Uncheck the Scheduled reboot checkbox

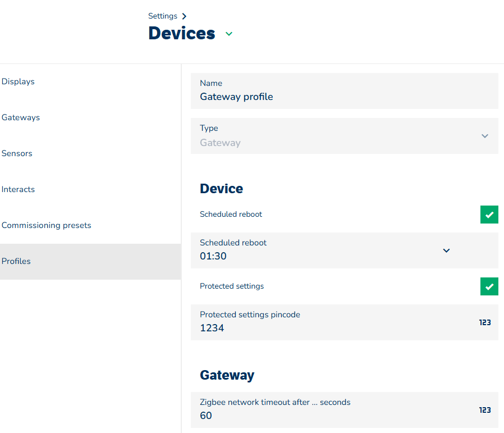[x=489, y=215]
